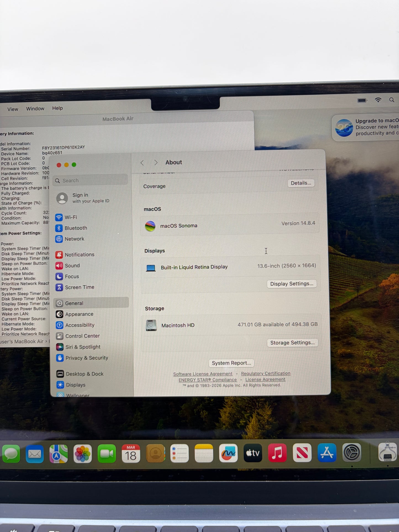Image resolution: width=399 pixels, height=532 pixels.
Task: Launch Messages from the Dock
Action: (11, 453)
